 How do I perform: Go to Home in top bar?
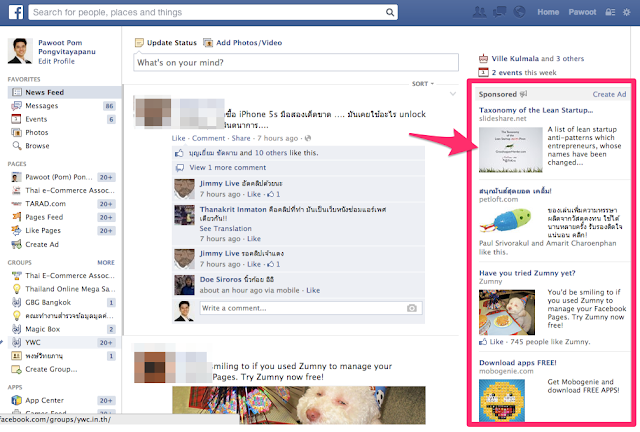click(x=548, y=12)
